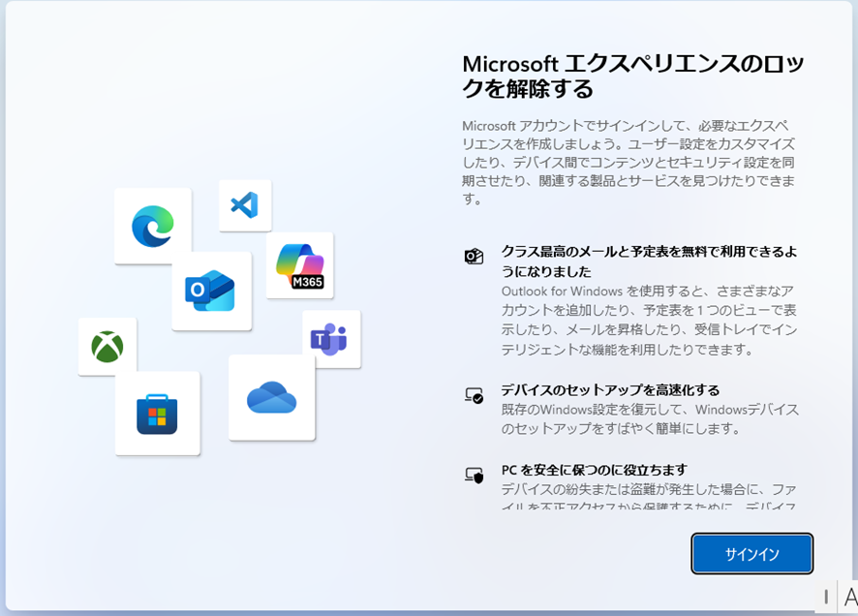This screenshot has height=616, width=858.
Task: Click heading デバイスのセットアップを高速化する
Action: pyautogui.click(x=610, y=390)
